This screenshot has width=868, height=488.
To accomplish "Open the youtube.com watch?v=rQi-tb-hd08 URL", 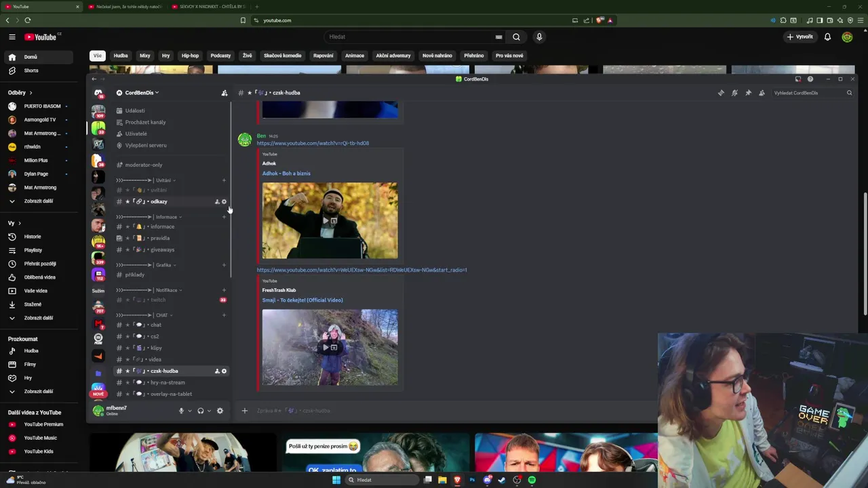I will (x=313, y=144).
